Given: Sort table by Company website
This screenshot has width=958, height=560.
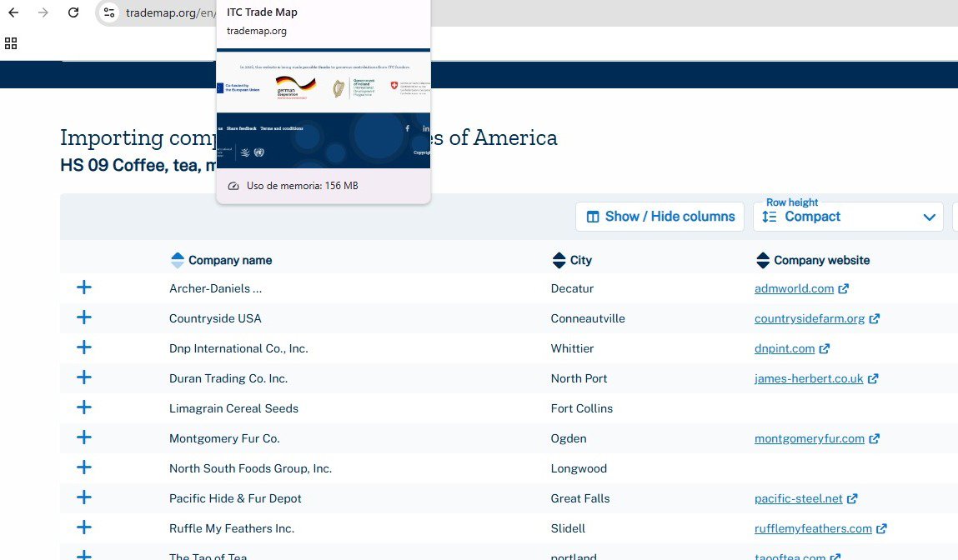Looking at the screenshot, I should pos(763,260).
